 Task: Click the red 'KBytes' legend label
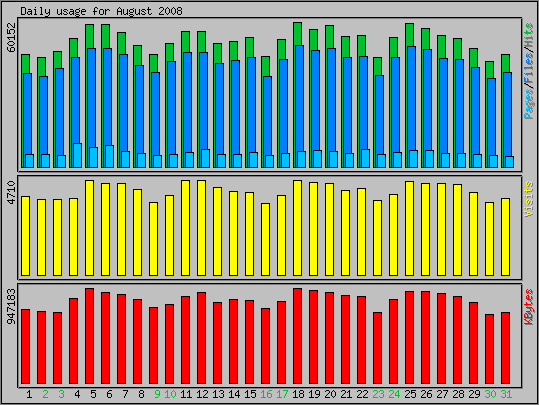[x=529, y=307]
